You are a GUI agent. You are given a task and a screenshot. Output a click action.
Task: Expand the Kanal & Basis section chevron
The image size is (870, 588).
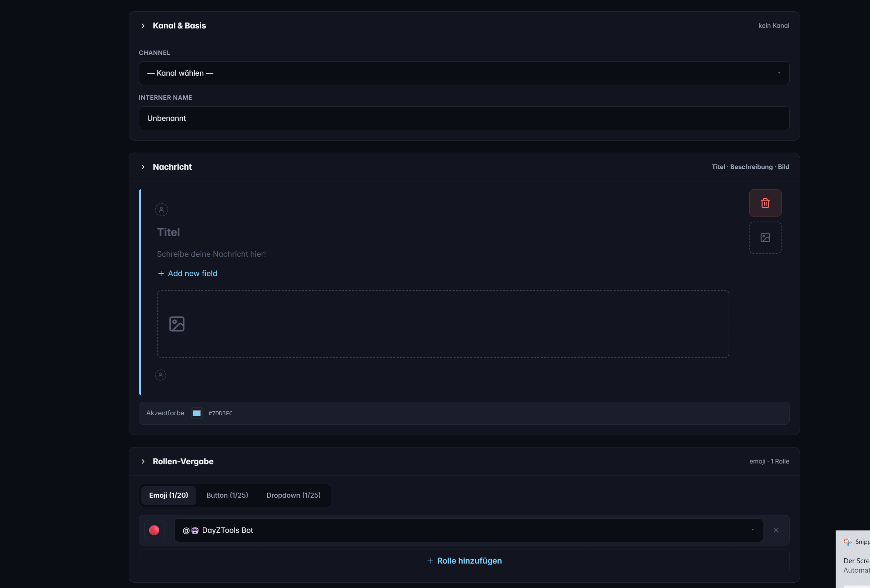[143, 25]
